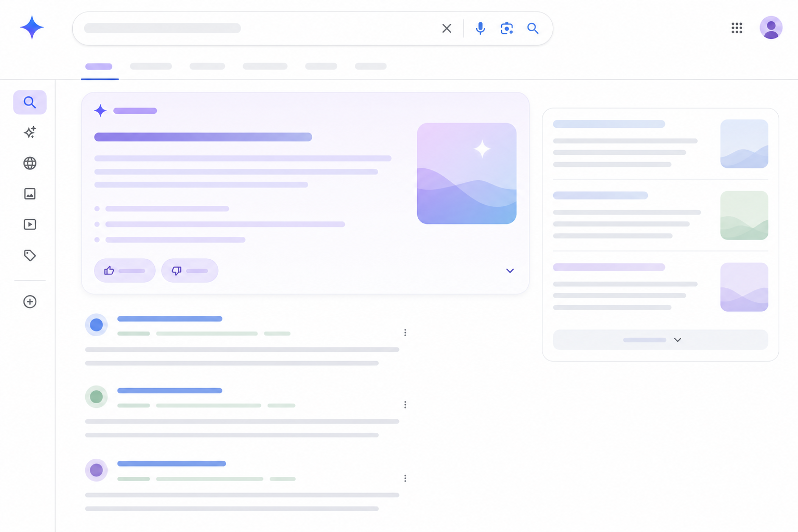
Task: Expand the show-more dropdown in the right panel
Action: 660,340
